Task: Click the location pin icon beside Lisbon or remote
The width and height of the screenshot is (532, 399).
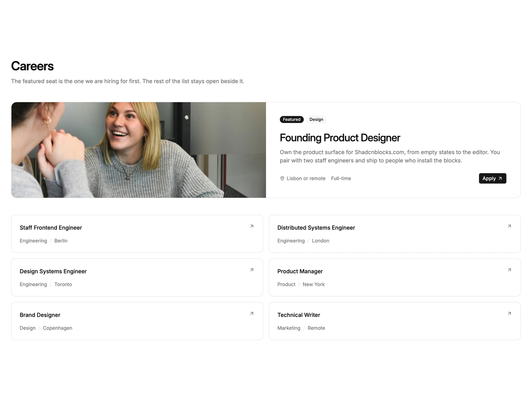Action: pos(282,178)
